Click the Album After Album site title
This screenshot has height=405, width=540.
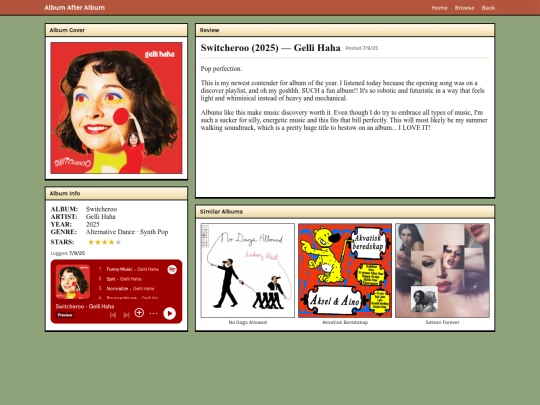tap(75, 8)
